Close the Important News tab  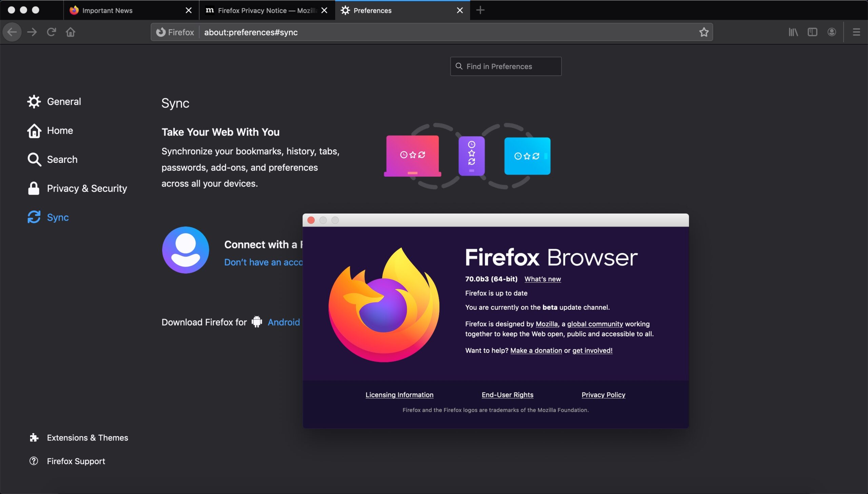tap(189, 11)
